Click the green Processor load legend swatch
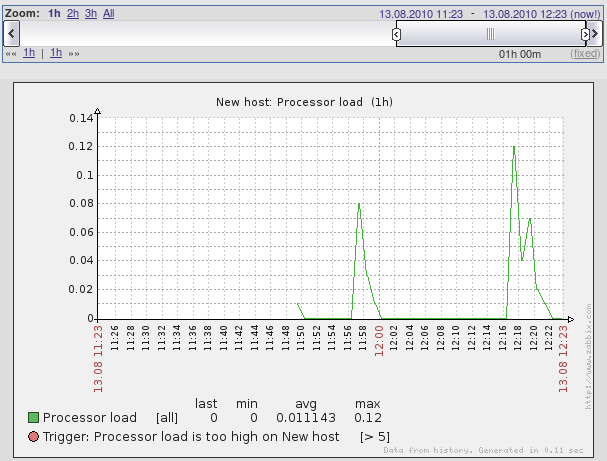Image resolution: width=607 pixels, height=461 pixels. click(x=34, y=418)
